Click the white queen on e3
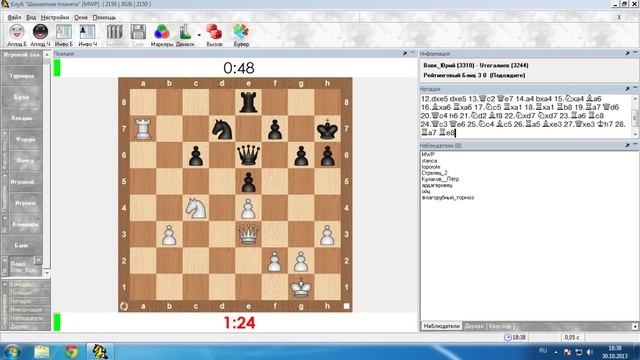The width and height of the screenshot is (640, 360). tap(248, 234)
